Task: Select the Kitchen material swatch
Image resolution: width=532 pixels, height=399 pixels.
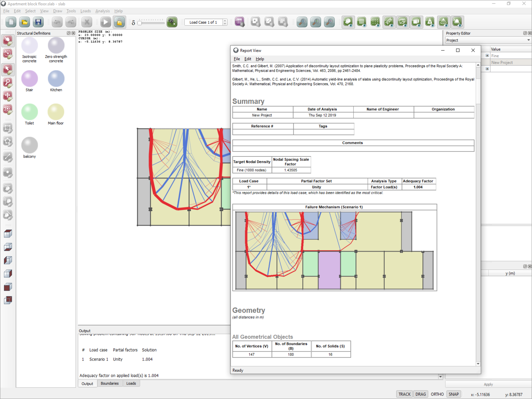Action: click(56, 79)
